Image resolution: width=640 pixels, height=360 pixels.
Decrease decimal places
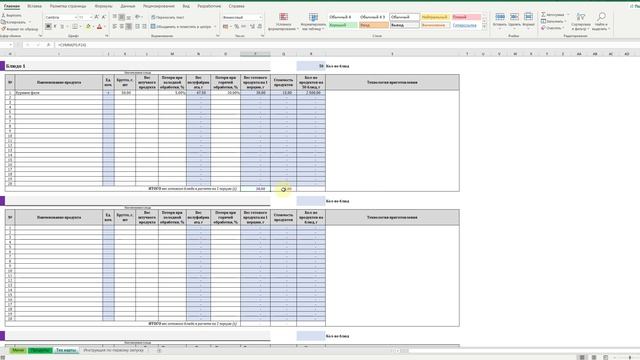(x=260, y=27)
